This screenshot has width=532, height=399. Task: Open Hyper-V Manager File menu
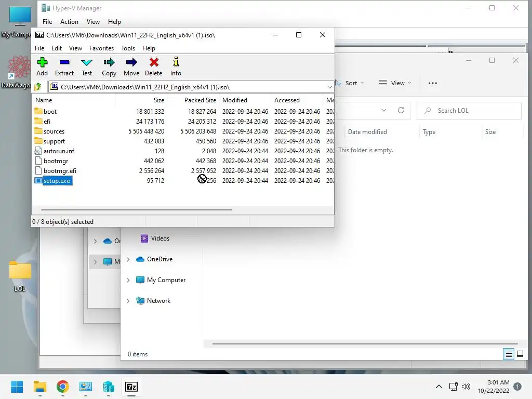point(47,22)
